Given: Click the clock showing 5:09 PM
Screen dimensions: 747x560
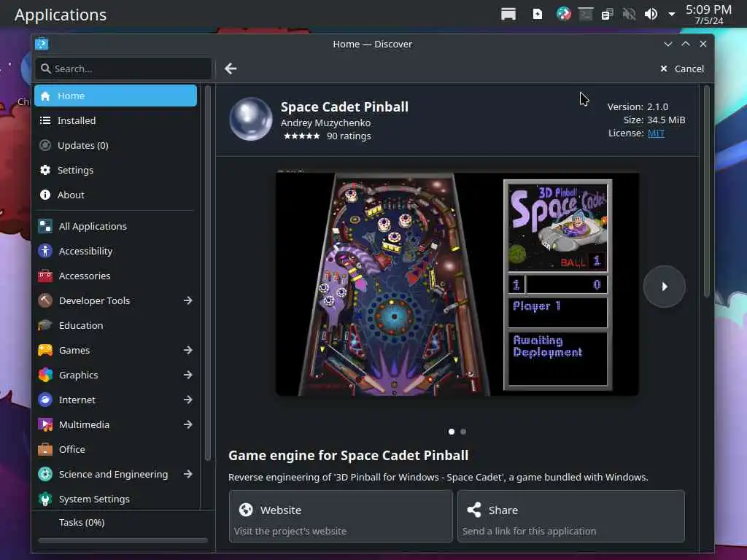Looking at the screenshot, I should click(x=708, y=15).
